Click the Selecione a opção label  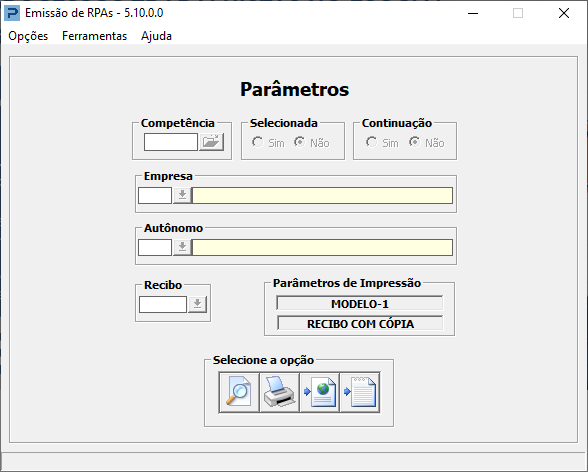coord(263,360)
